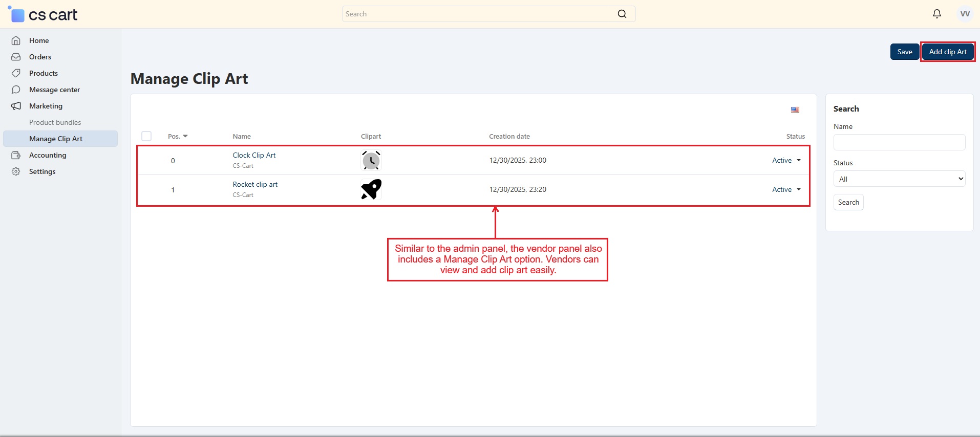
Task: Click the notification bell icon
Action: pos(936,14)
